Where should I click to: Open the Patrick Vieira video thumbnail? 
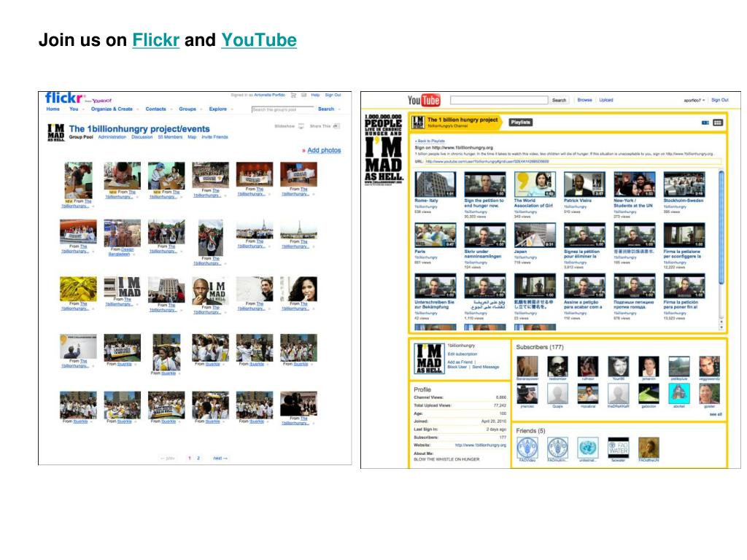584,184
